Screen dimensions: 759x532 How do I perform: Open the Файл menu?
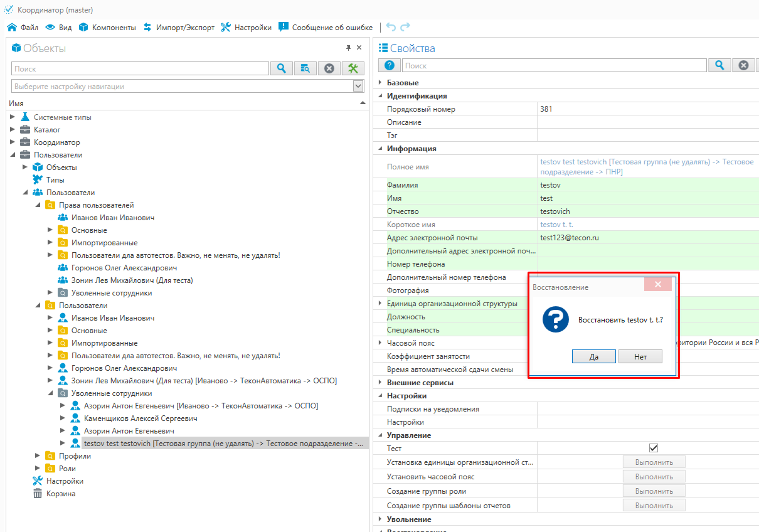tap(23, 27)
